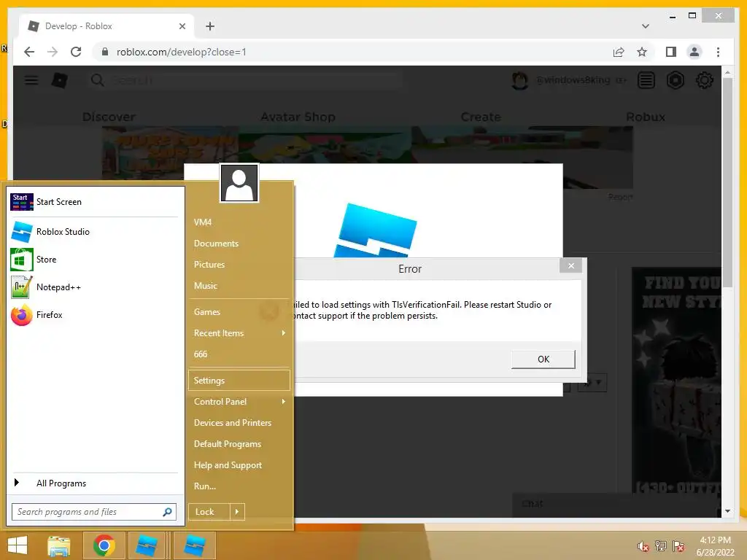747x560 pixels.
Task: Go to Robux page link
Action: (x=645, y=117)
